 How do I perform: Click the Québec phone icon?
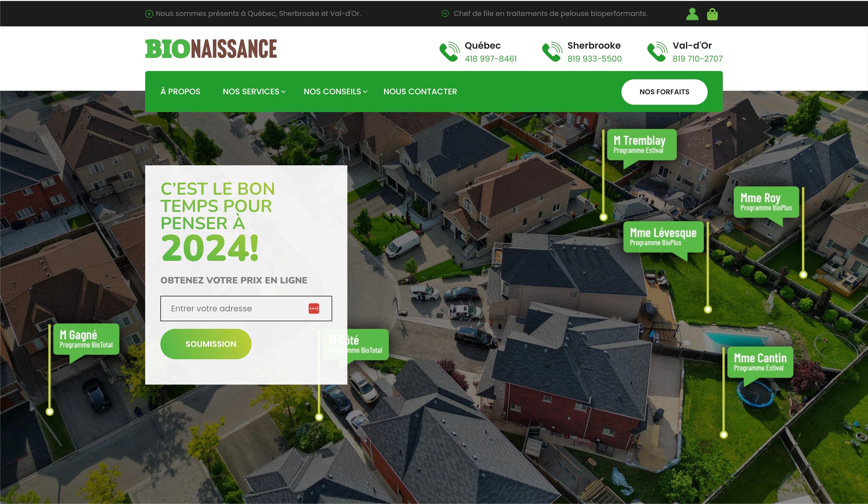pos(449,52)
